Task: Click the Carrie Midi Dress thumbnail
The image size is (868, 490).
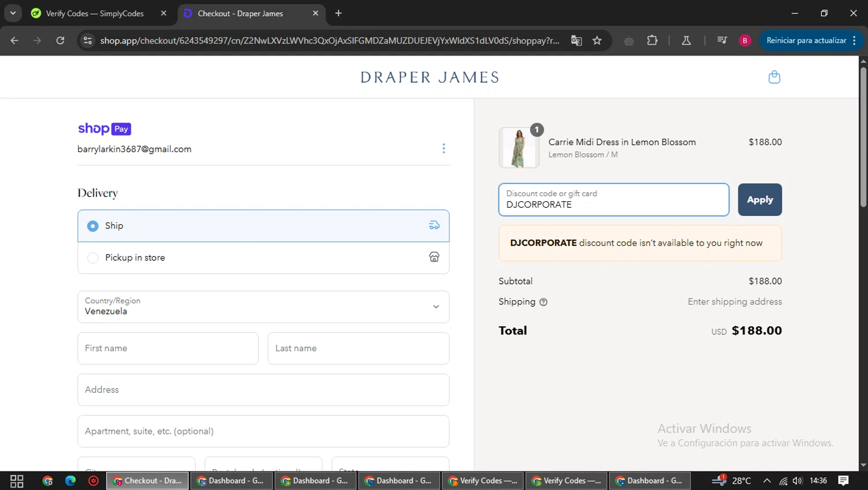Action: (x=519, y=148)
